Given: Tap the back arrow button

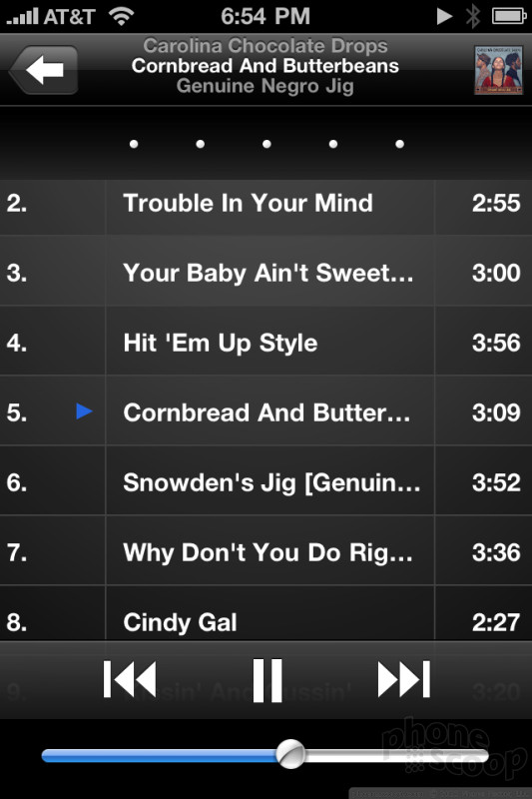Looking at the screenshot, I should (44, 70).
